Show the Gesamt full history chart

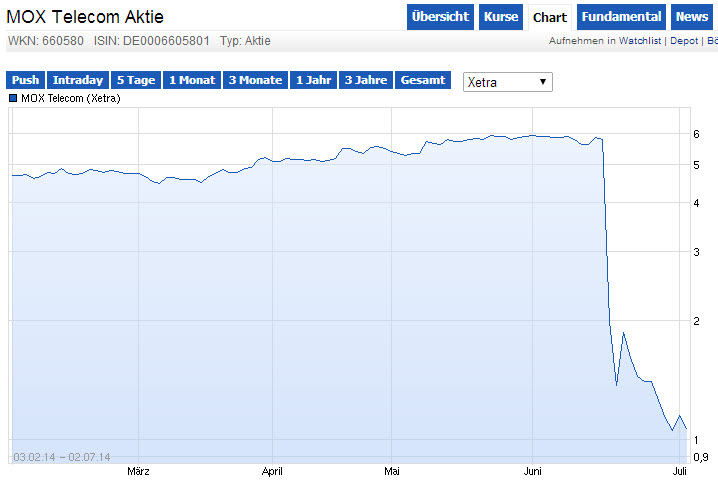423,80
